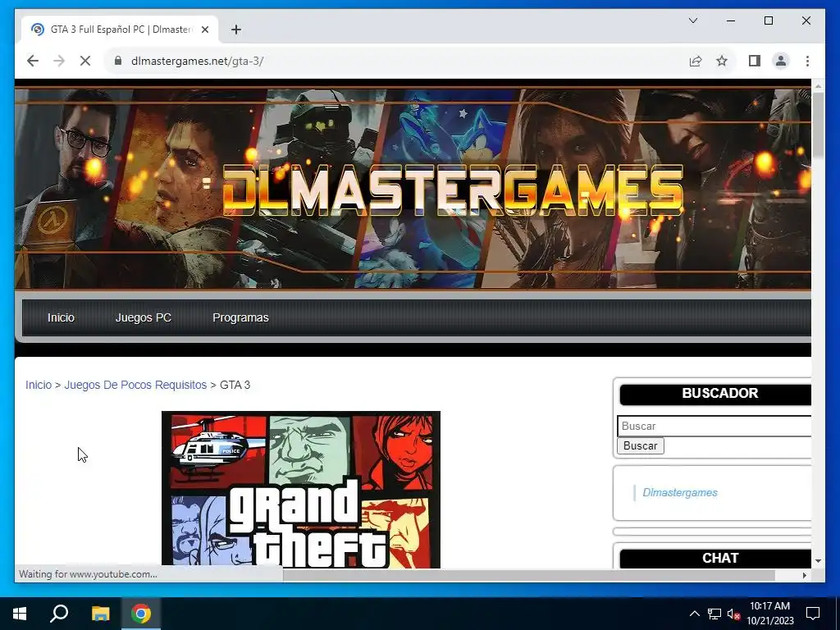Screen dimensions: 840x630
Task: Open the taskbar clock and date
Action: 770,614
